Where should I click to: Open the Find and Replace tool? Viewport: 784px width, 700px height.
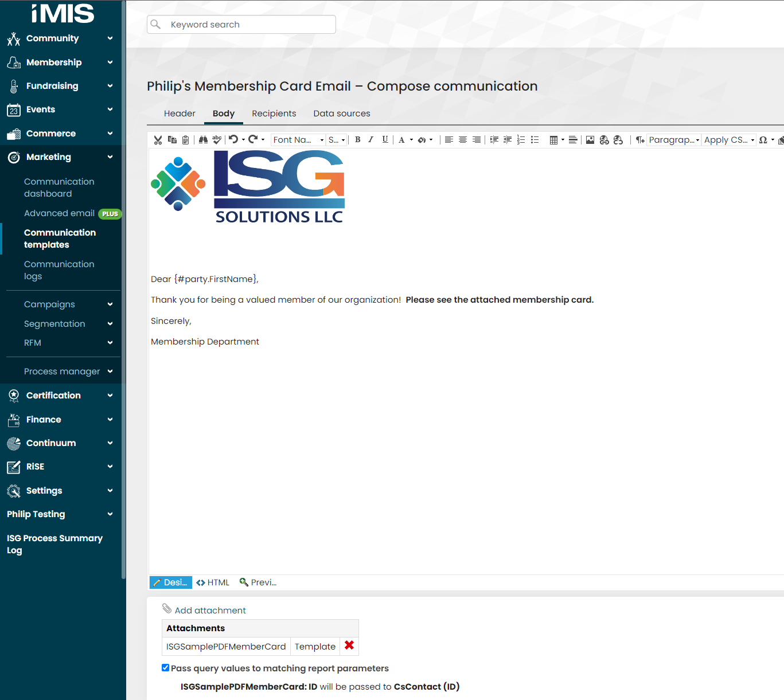[203, 139]
